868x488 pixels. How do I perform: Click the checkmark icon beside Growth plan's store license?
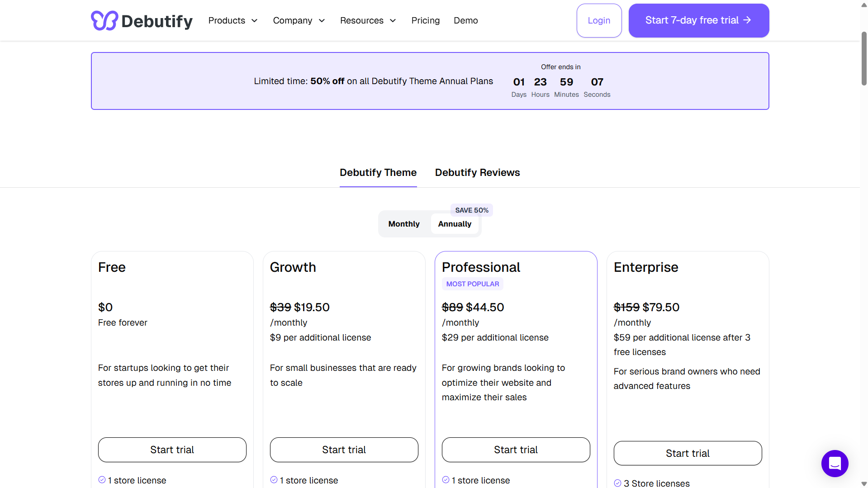(x=274, y=480)
